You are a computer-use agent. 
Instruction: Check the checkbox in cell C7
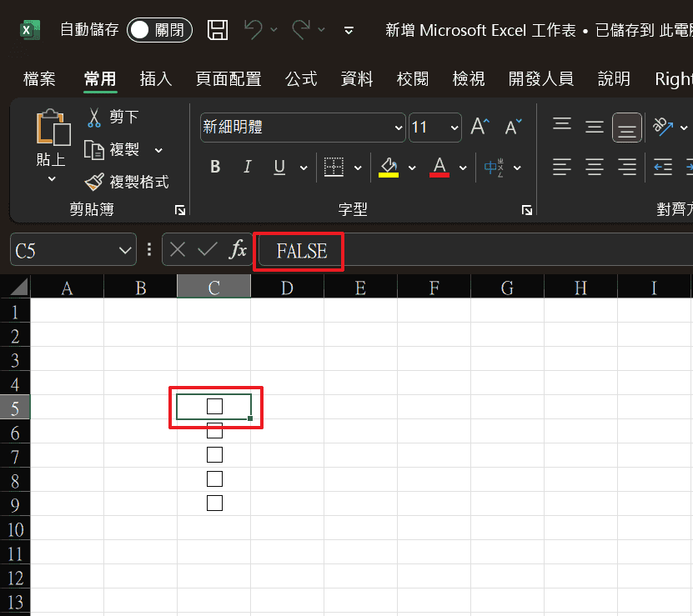coord(214,455)
